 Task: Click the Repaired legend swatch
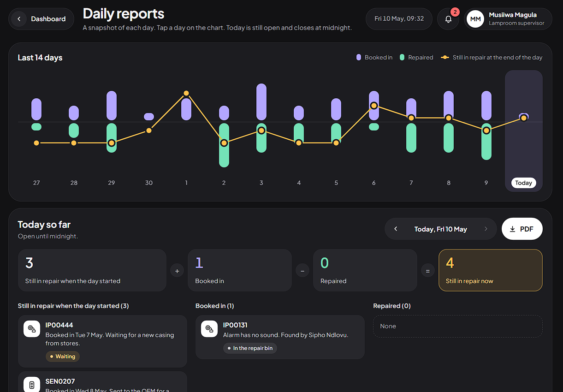[x=402, y=58]
